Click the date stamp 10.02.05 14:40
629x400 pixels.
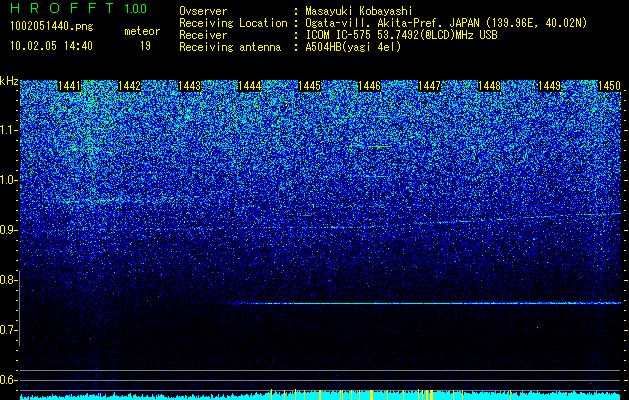(x=51, y=46)
